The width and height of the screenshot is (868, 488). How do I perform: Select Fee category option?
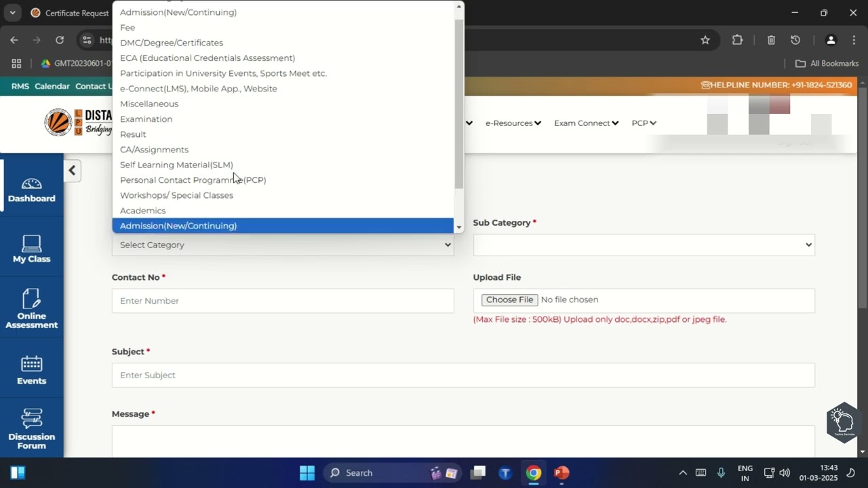pyautogui.click(x=283, y=27)
